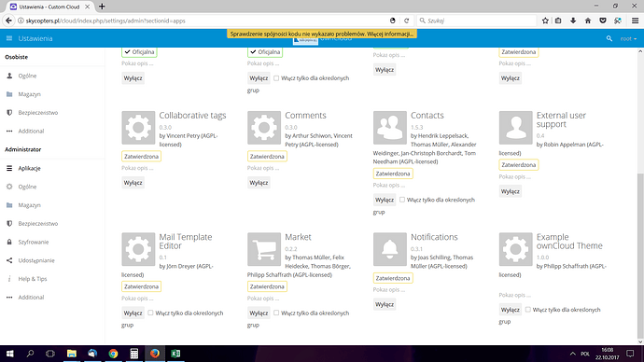Image resolution: width=644 pixels, height=362 pixels.
Task: Go back with browser back arrow
Action: coord(8,21)
